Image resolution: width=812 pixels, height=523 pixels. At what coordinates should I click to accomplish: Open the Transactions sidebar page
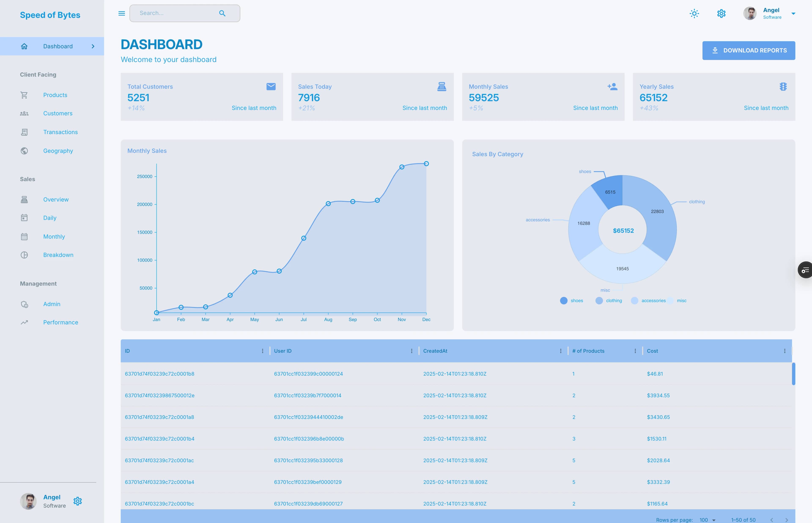pyautogui.click(x=60, y=132)
